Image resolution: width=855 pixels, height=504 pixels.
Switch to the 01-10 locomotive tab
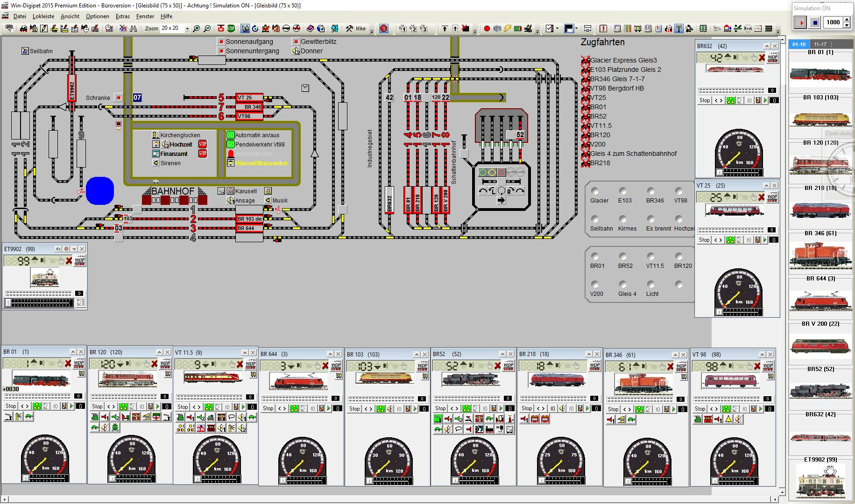[799, 44]
